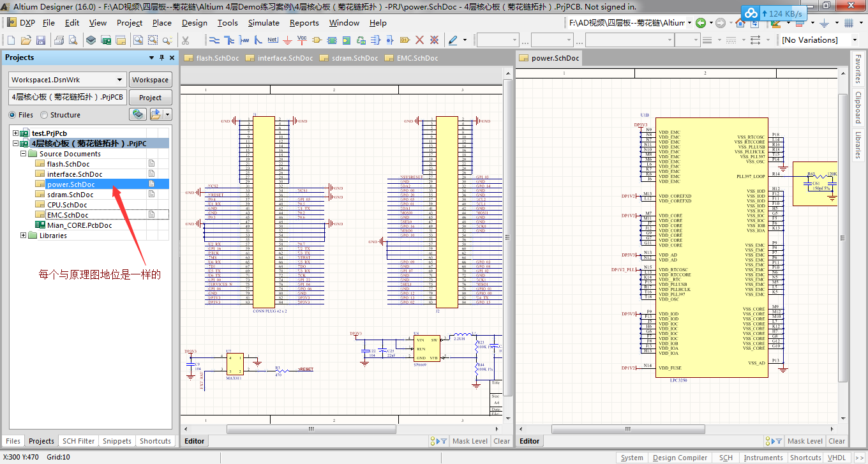Place a GND power port
The height and width of the screenshot is (464, 868).
[288, 40]
